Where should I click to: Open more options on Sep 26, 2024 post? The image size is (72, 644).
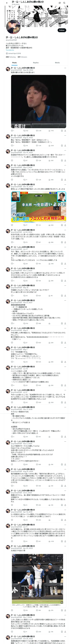tap(65, 68)
